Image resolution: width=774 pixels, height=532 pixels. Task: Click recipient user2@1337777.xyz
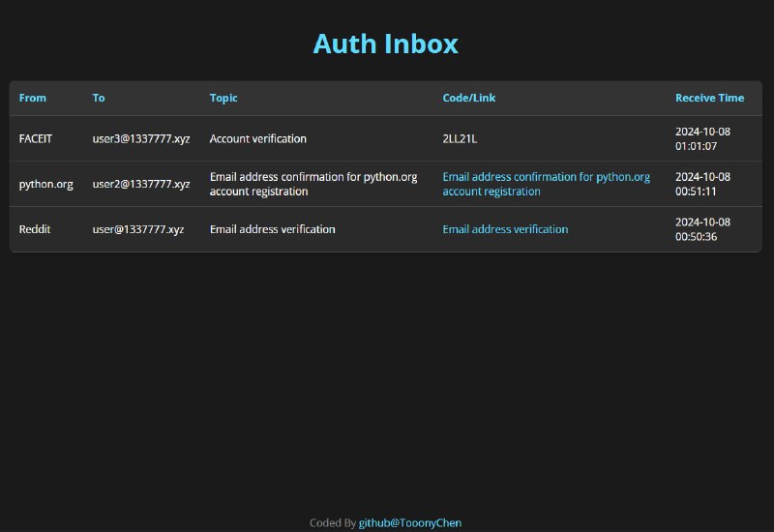pos(141,184)
